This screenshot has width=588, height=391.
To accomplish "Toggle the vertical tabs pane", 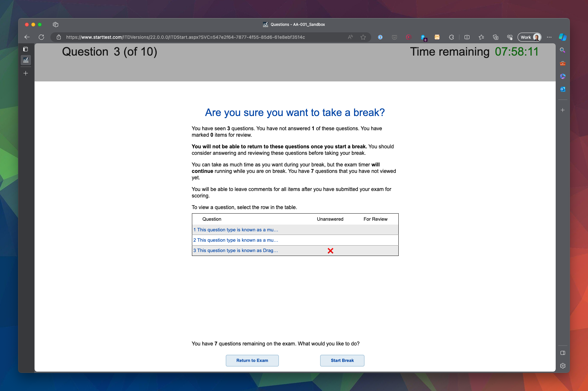I will tap(26, 49).
